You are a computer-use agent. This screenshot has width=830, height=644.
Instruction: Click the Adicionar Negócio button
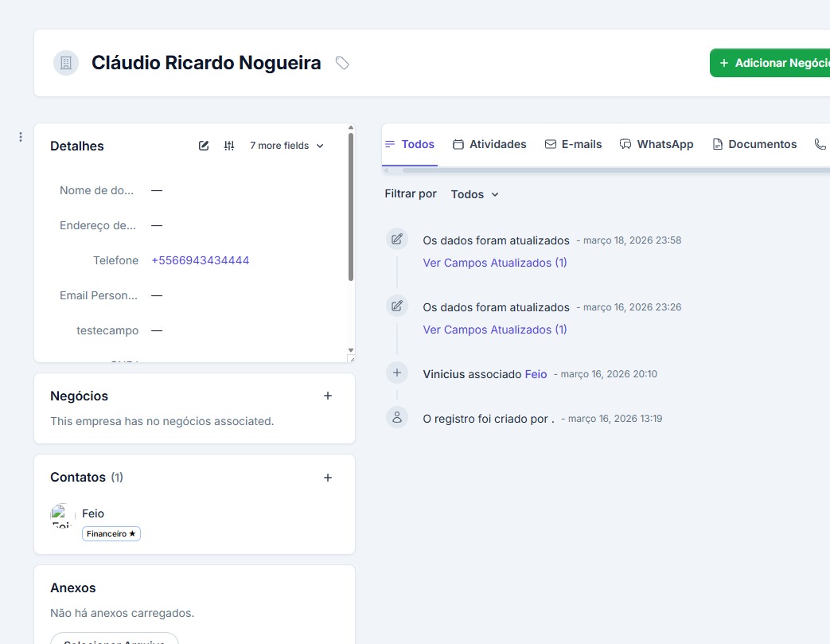coord(772,63)
